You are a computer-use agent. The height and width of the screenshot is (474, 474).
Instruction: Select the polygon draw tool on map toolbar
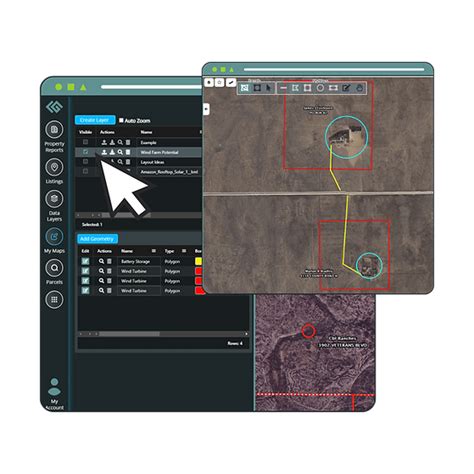295,88
